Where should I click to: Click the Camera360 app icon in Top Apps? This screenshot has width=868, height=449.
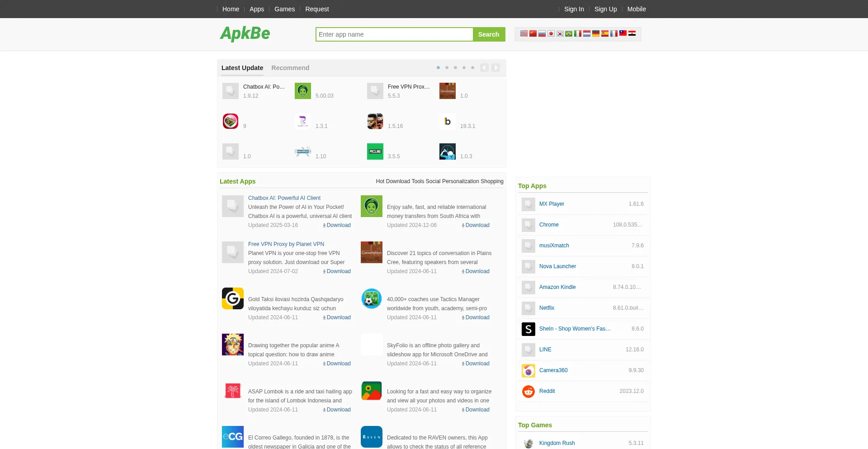click(x=528, y=370)
